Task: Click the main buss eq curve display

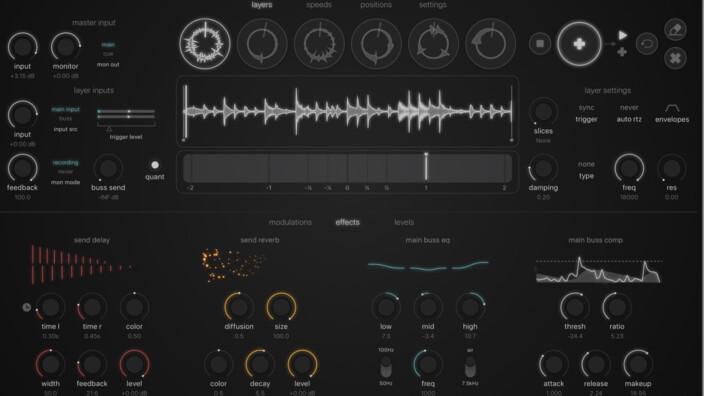Action: point(428,265)
